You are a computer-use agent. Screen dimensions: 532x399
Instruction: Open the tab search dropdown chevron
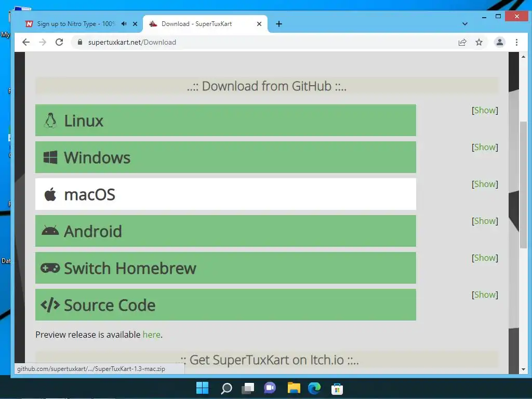point(465,24)
